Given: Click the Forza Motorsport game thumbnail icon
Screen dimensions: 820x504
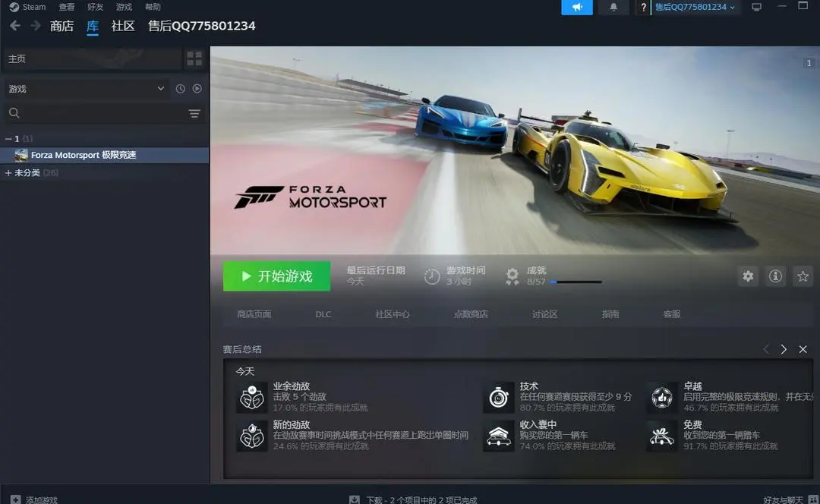Looking at the screenshot, I should (21, 155).
